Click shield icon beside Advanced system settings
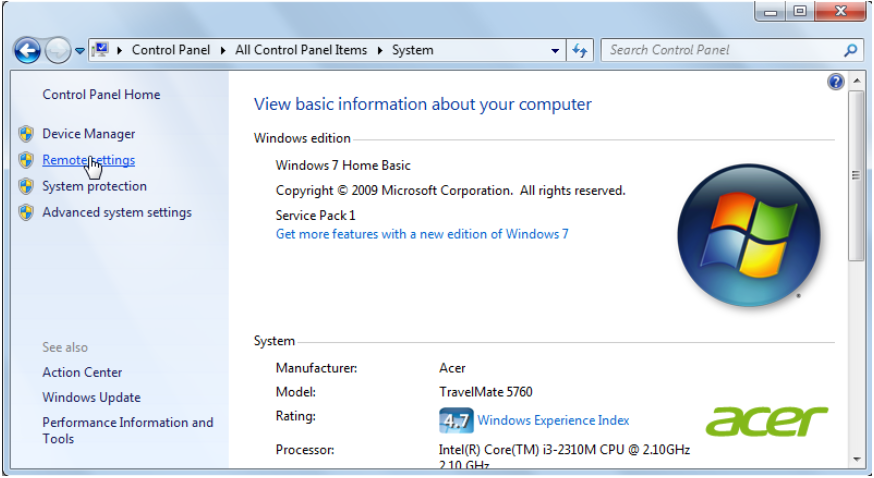The image size is (874, 478). [26, 212]
